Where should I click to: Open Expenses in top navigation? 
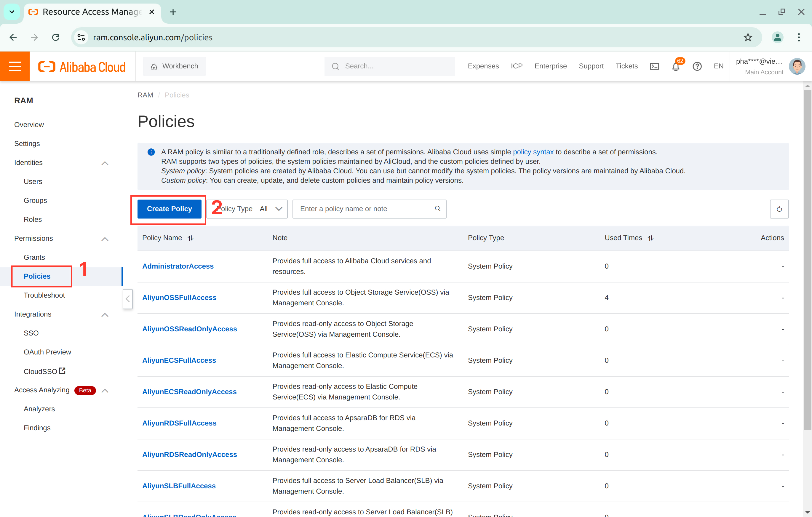483,66
